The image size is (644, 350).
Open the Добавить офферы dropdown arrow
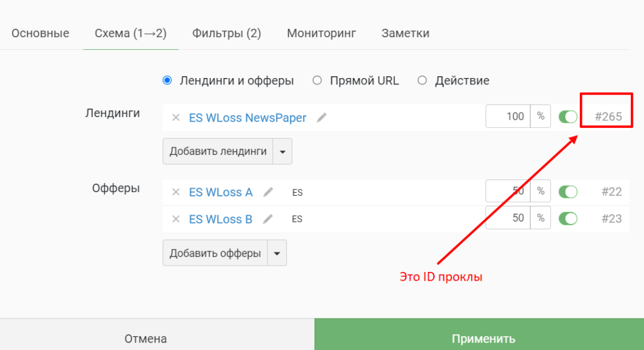pos(277,253)
